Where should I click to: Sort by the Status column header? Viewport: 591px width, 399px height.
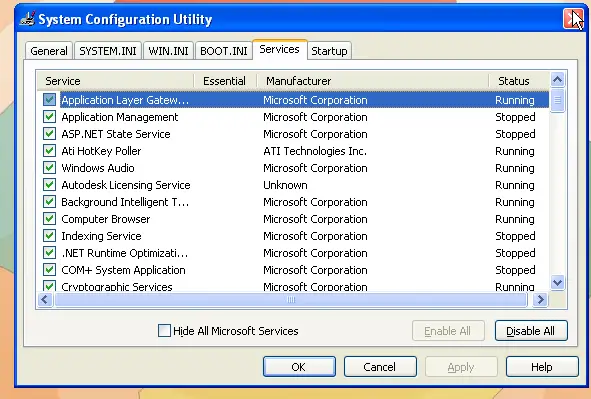tap(519, 81)
